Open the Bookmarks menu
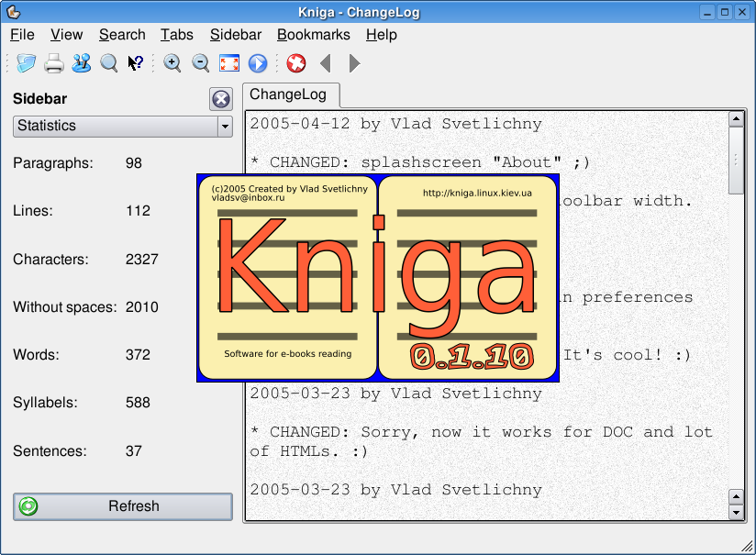 coord(314,35)
